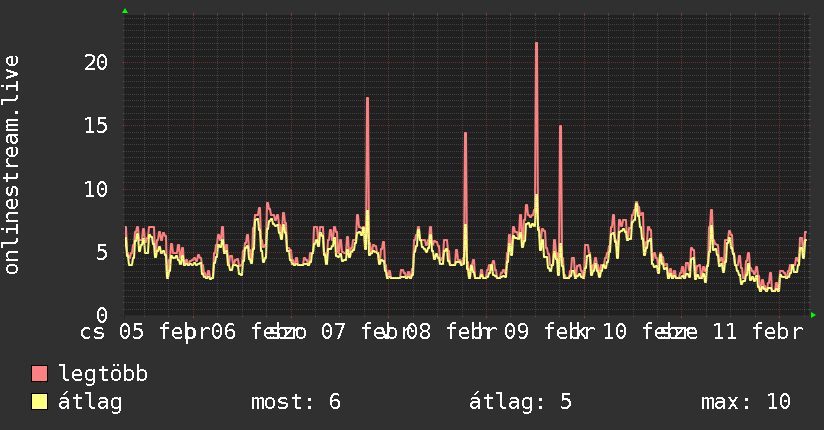Click the y-axis label 10
Screen dimensions: 824x430
(96, 189)
